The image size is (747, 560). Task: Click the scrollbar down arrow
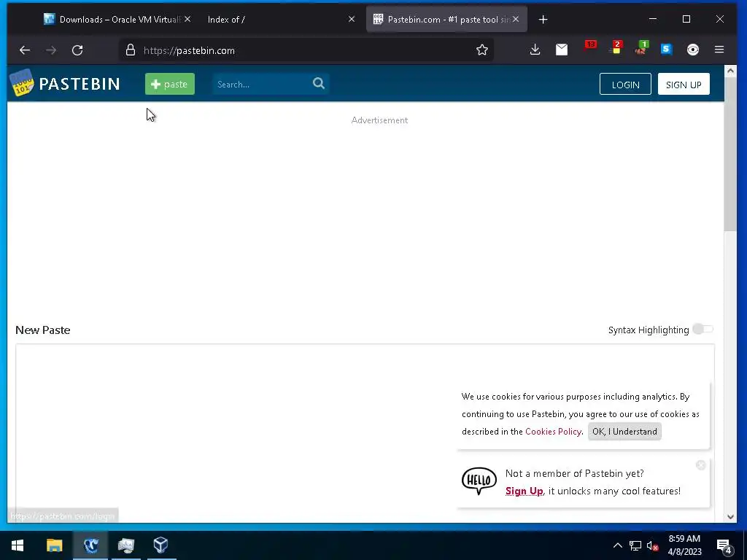pos(730,516)
